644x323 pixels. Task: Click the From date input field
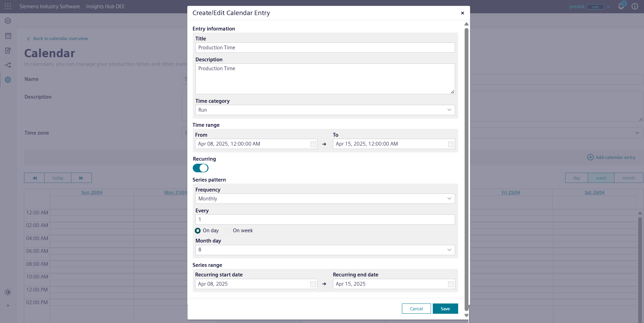pos(256,144)
